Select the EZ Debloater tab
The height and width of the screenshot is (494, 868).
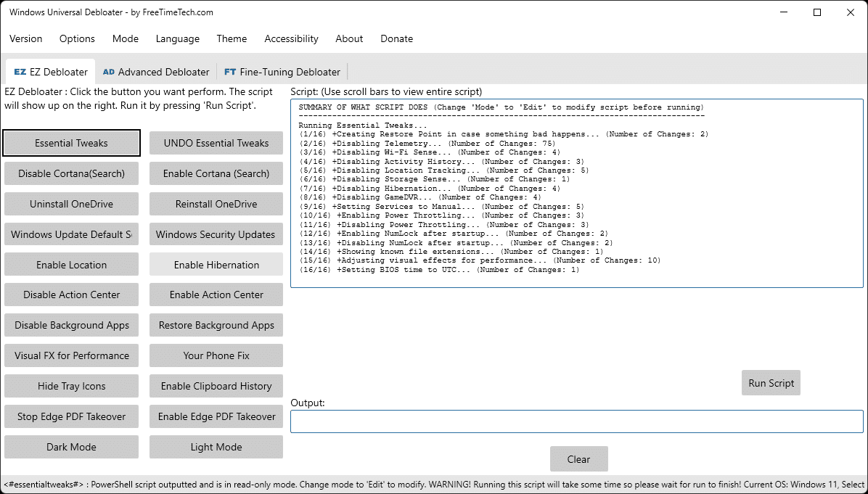(51, 72)
